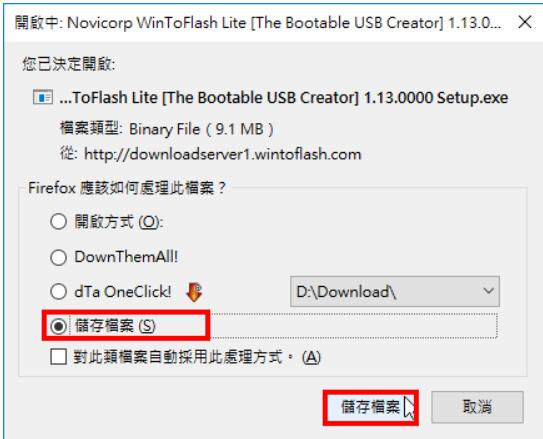
Task: Click the Firefox 應該如何處理此檔案 group label
Action: click(127, 188)
